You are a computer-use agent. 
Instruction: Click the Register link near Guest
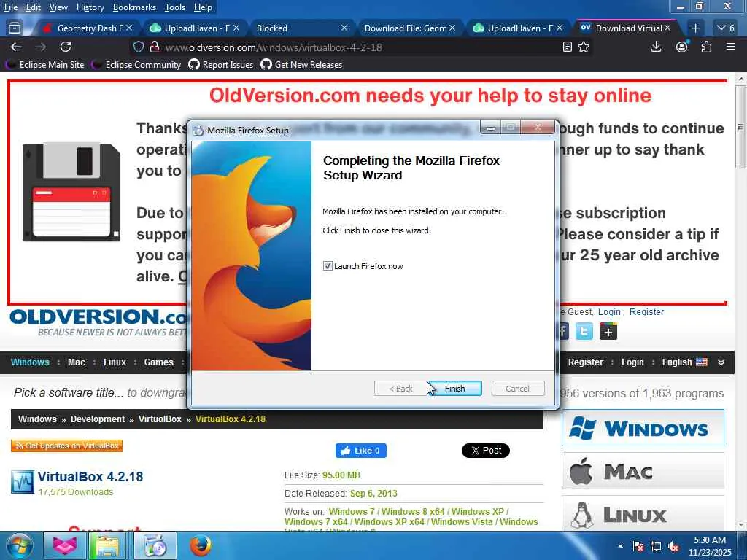pyautogui.click(x=646, y=312)
